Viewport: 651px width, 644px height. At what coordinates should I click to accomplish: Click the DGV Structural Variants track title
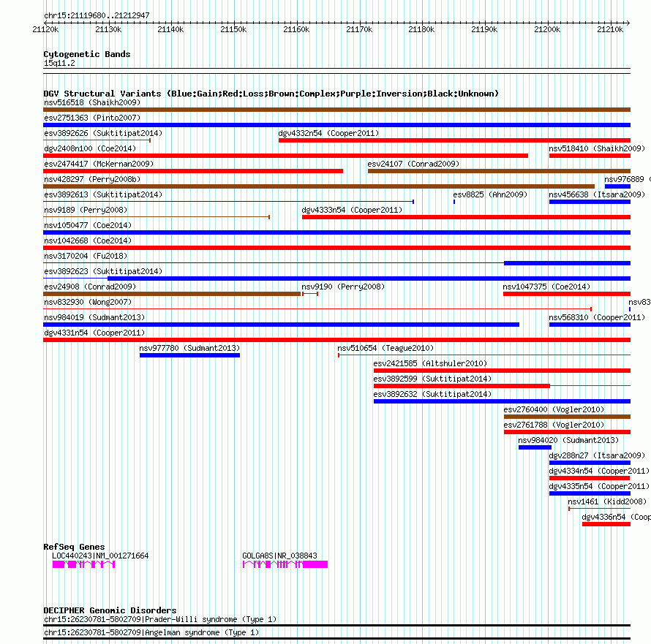(271, 94)
